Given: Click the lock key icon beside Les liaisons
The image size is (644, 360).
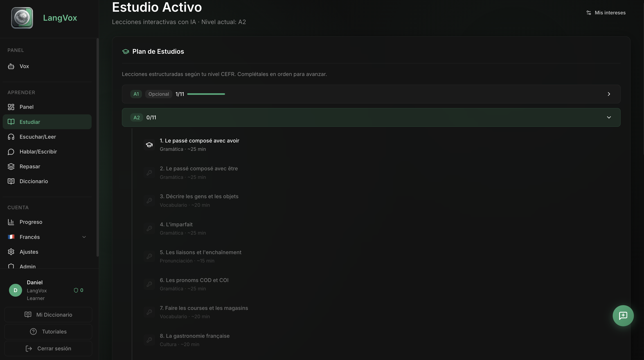Looking at the screenshot, I should (x=149, y=256).
